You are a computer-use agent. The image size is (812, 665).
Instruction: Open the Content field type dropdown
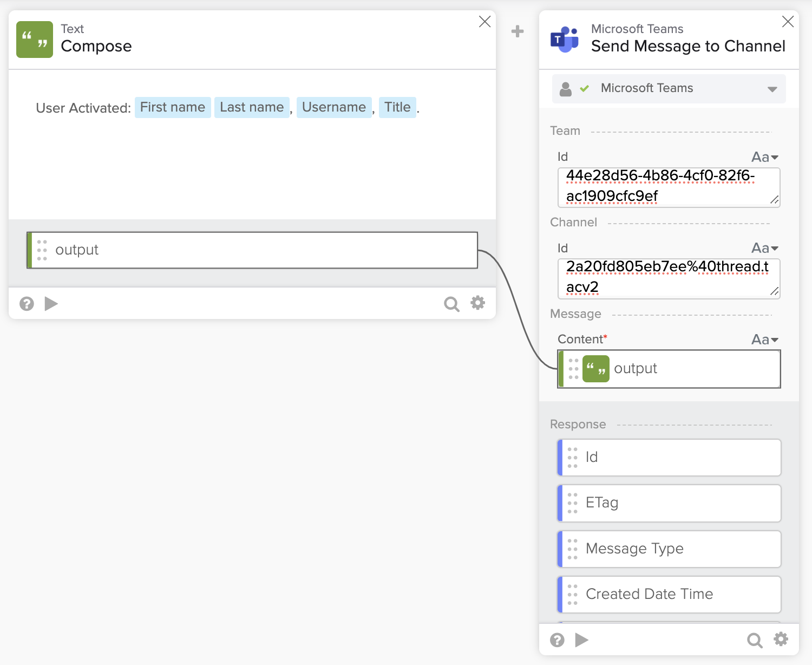(765, 340)
